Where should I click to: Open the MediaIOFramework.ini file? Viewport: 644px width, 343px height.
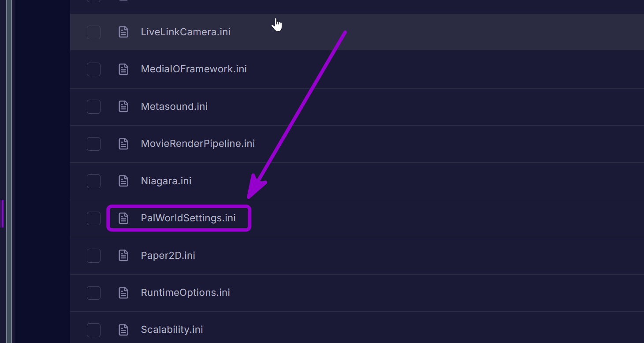pos(194,69)
